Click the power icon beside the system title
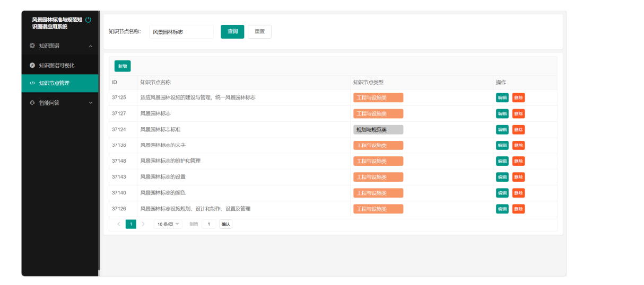The width and height of the screenshot is (644, 285). click(88, 20)
